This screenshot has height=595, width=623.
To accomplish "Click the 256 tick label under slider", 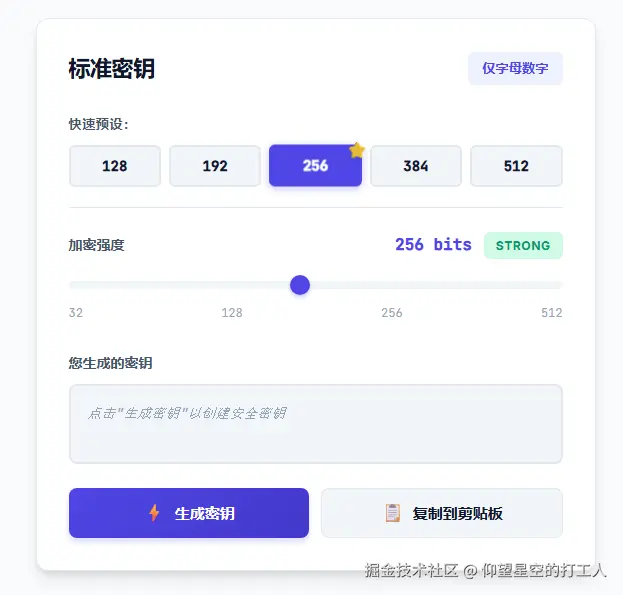I will click(x=392, y=313).
